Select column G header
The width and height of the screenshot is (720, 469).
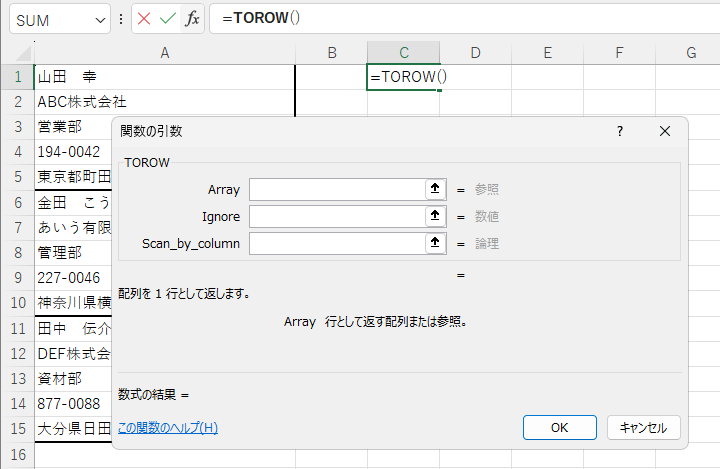(x=689, y=53)
